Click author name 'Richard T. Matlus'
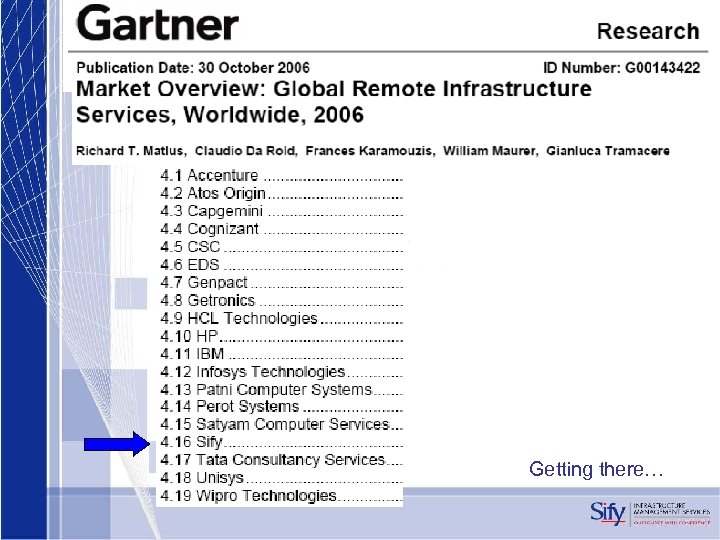 coord(131,151)
